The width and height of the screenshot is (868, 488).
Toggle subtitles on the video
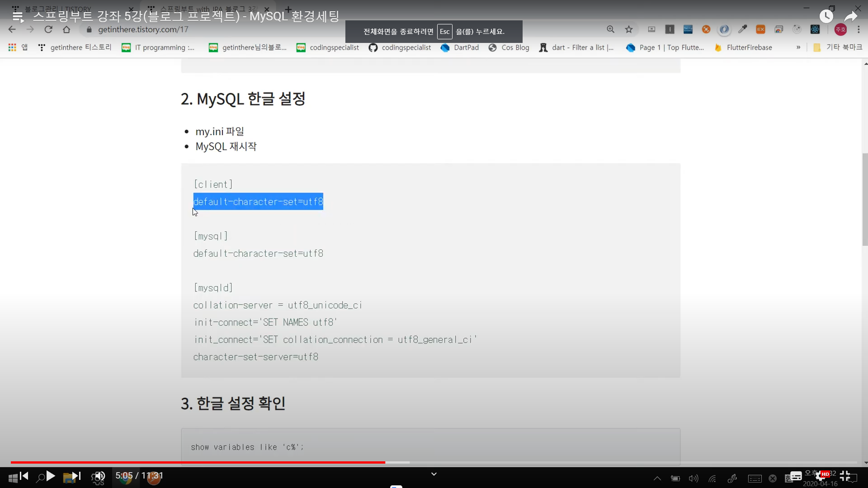tap(796, 476)
